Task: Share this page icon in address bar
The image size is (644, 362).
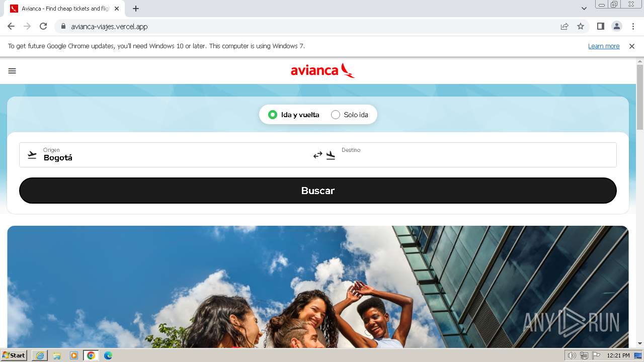Action: click(x=565, y=27)
